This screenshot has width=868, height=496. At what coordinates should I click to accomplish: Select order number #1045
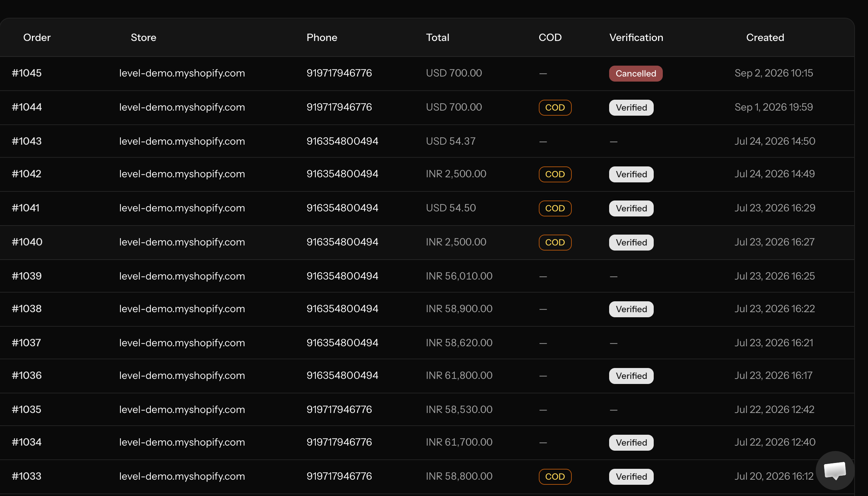coord(27,73)
